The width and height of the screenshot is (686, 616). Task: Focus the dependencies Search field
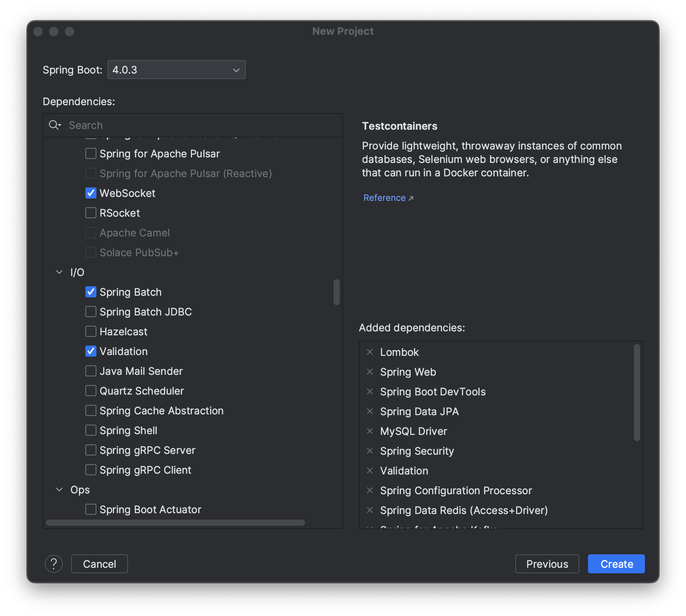point(193,125)
